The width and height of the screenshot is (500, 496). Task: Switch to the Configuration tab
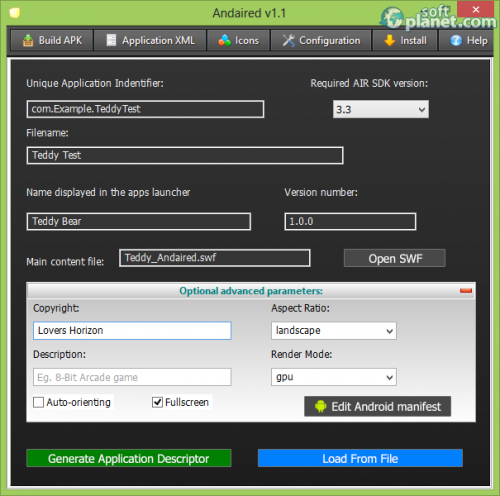(321, 40)
